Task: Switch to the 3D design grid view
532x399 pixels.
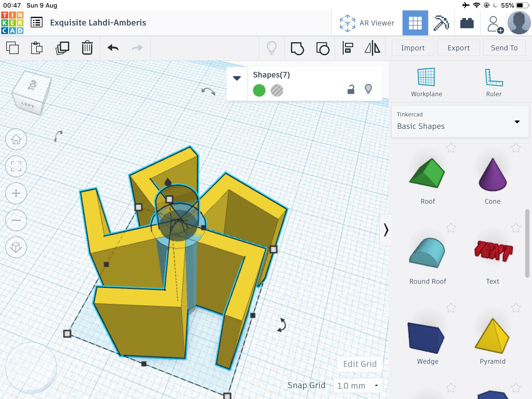Action: [415, 23]
